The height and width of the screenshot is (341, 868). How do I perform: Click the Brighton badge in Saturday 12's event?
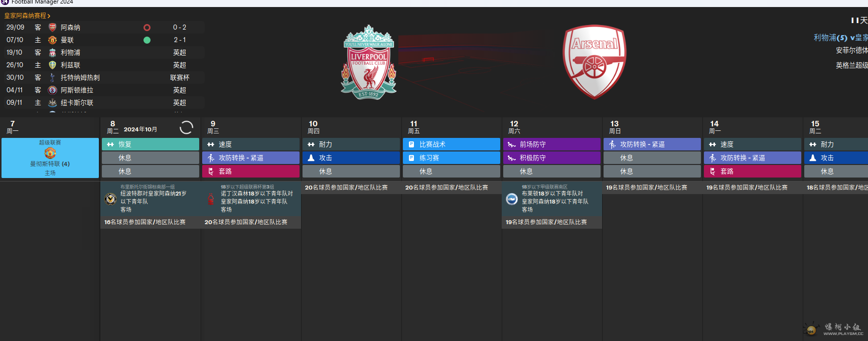[512, 199]
